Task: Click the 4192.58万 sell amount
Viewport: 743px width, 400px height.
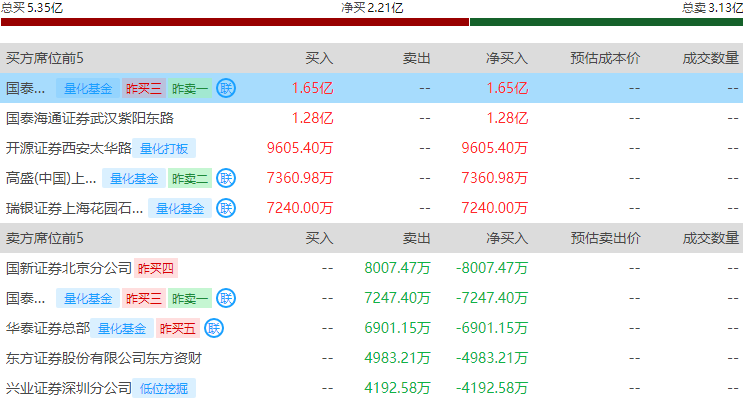Action: [398, 388]
